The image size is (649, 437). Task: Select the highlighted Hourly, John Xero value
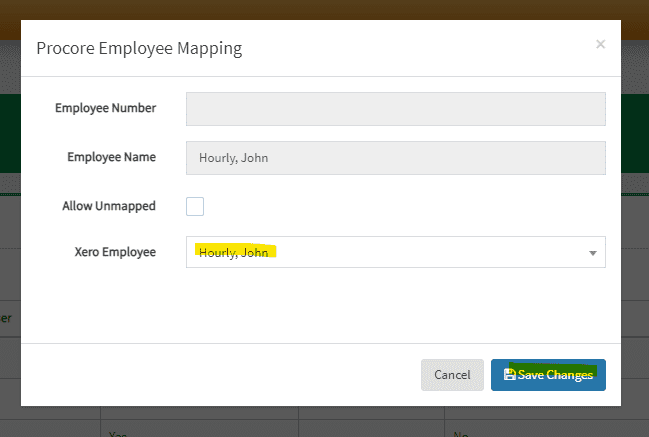pyautogui.click(x=236, y=252)
